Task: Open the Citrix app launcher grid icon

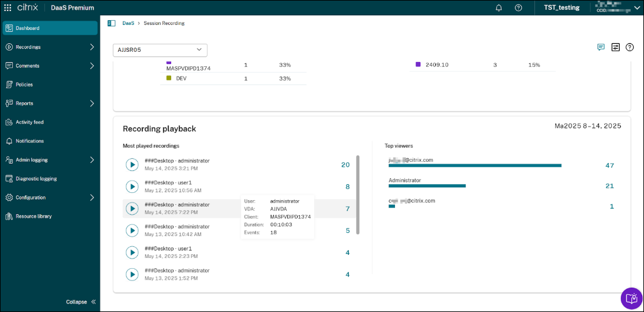Action: pos(8,8)
